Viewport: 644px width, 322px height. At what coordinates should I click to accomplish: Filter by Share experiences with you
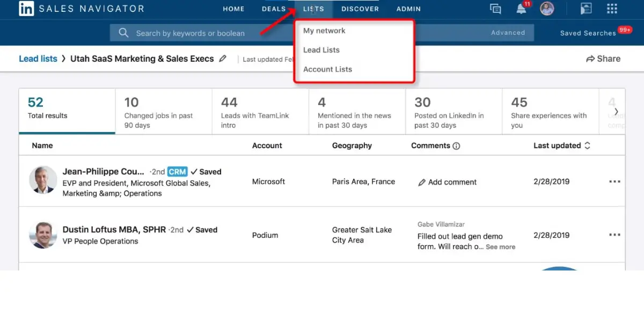[x=550, y=111]
